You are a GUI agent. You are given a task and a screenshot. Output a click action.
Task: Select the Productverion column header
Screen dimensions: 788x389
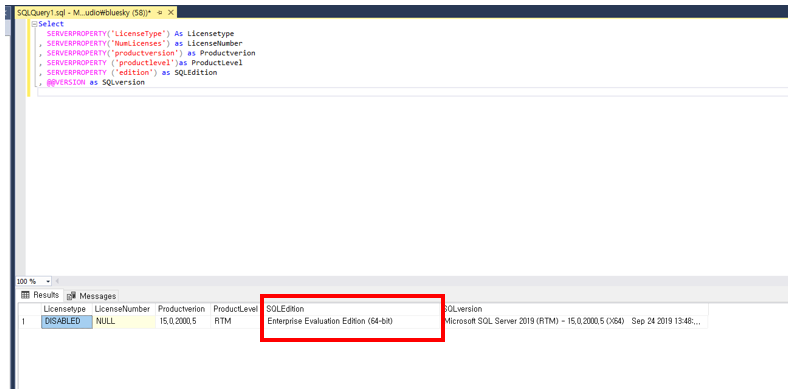[x=183, y=309]
